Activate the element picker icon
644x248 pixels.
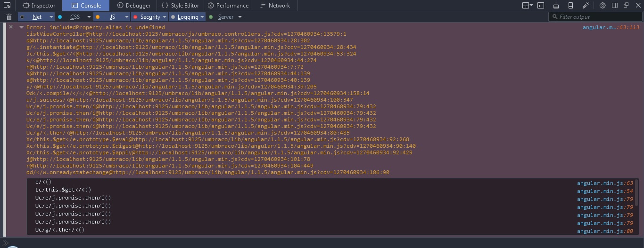pyautogui.click(x=7, y=6)
